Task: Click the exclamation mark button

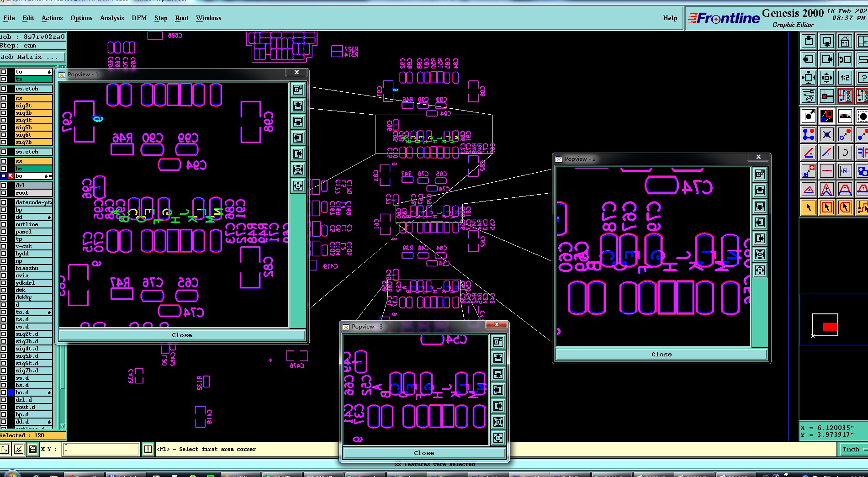Action: (x=148, y=449)
